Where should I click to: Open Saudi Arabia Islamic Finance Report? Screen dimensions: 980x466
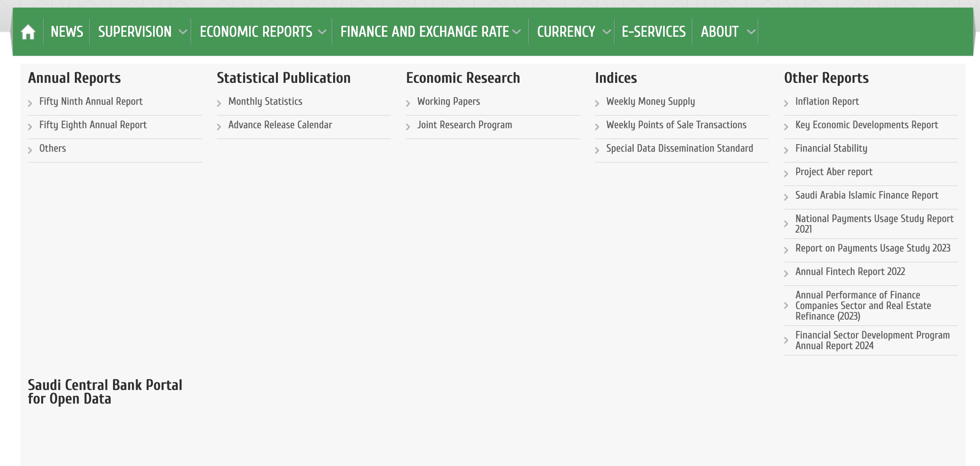pyautogui.click(x=866, y=195)
